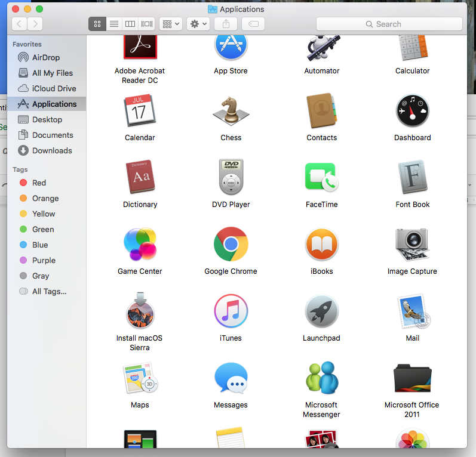Select the Microsoft Office 2011 folder

[x=412, y=378]
